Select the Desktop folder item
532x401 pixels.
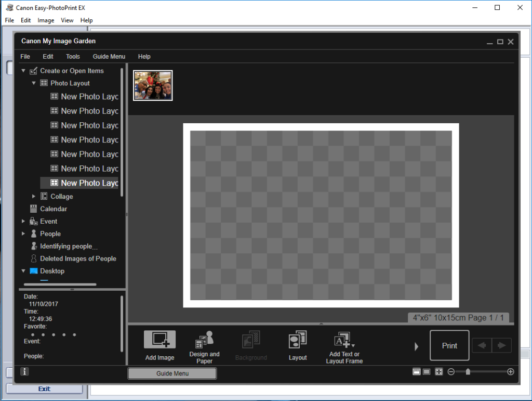[x=52, y=271]
